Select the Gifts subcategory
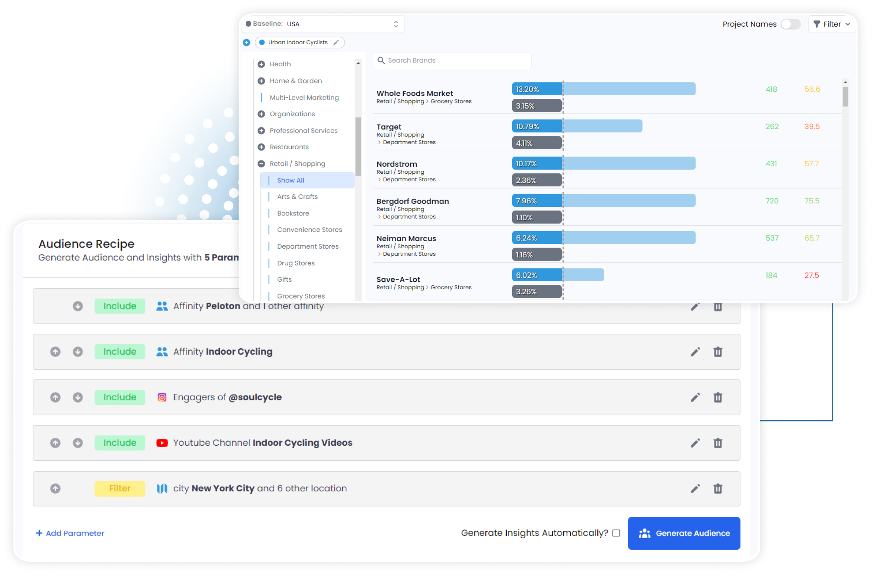 [284, 279]
